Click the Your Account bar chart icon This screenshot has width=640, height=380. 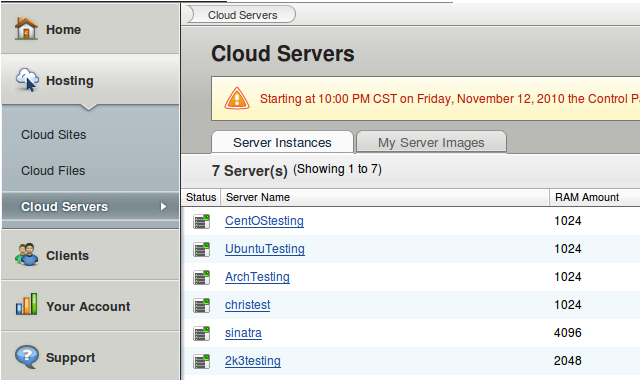[x=27, y=304]
